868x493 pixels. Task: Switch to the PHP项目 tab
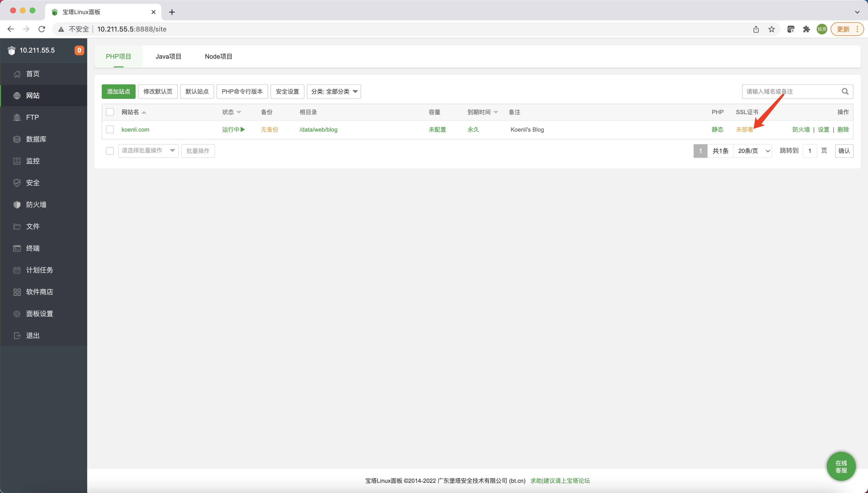coord(118,56)
